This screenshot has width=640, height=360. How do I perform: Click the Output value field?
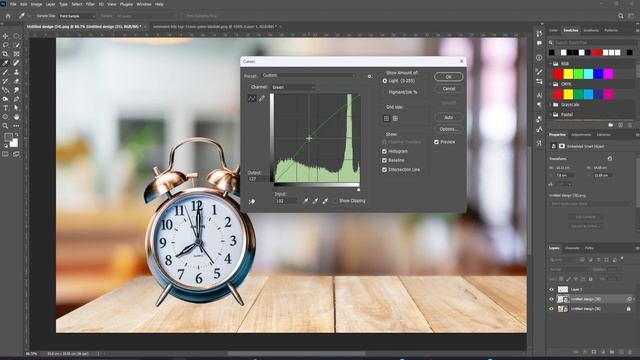click(x=258, y=179)
